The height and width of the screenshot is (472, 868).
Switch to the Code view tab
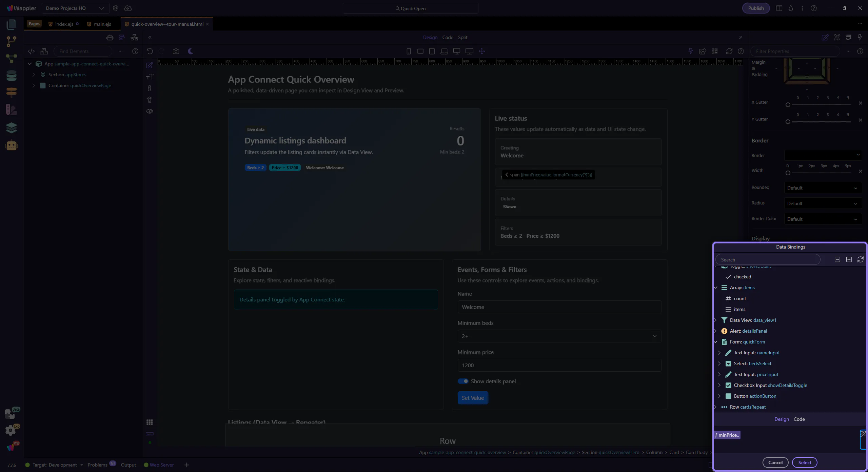[448, 37]
